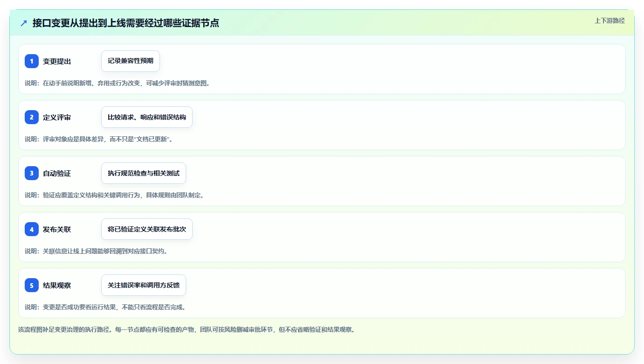Click the note about 回溯到对应接口契约
The image size is (644, 364).
[96, 251]
